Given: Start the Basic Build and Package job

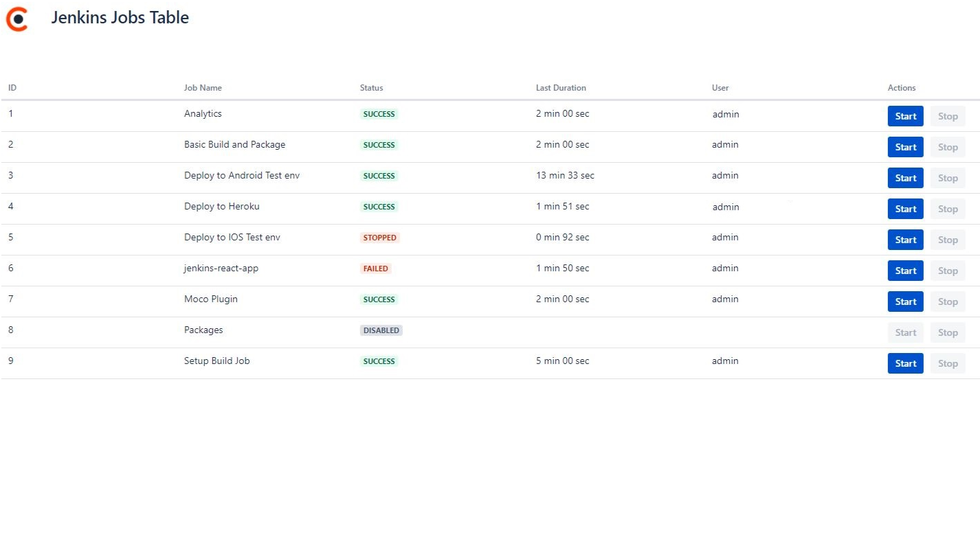Looking at the screenshot, I should click(x=905, y=147).
